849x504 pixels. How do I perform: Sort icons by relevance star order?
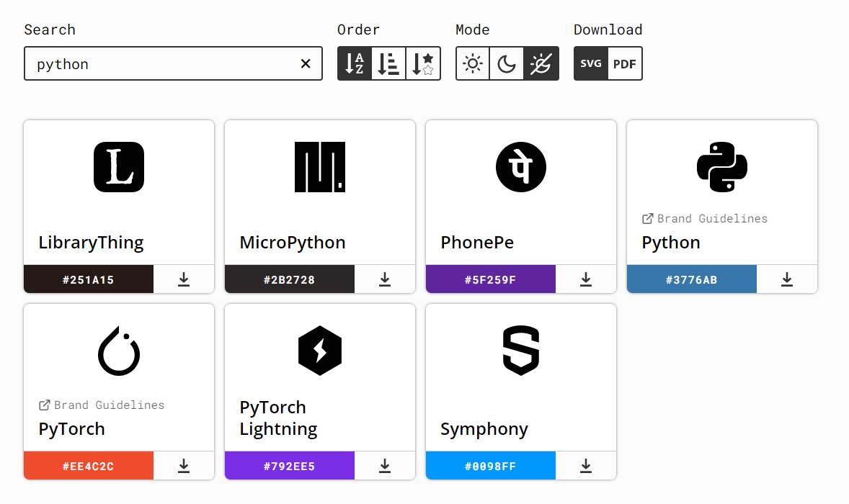(x=423, y=64)
